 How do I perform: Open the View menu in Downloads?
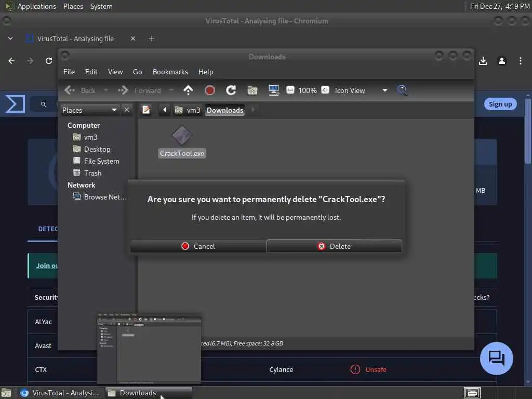point(115,72)
